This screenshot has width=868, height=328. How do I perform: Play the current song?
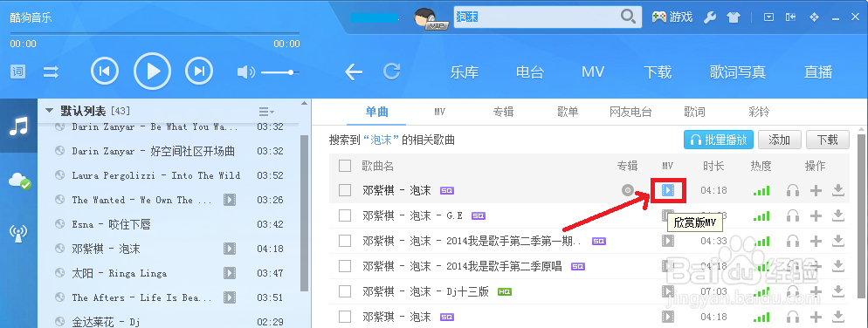tap(152, 71)
